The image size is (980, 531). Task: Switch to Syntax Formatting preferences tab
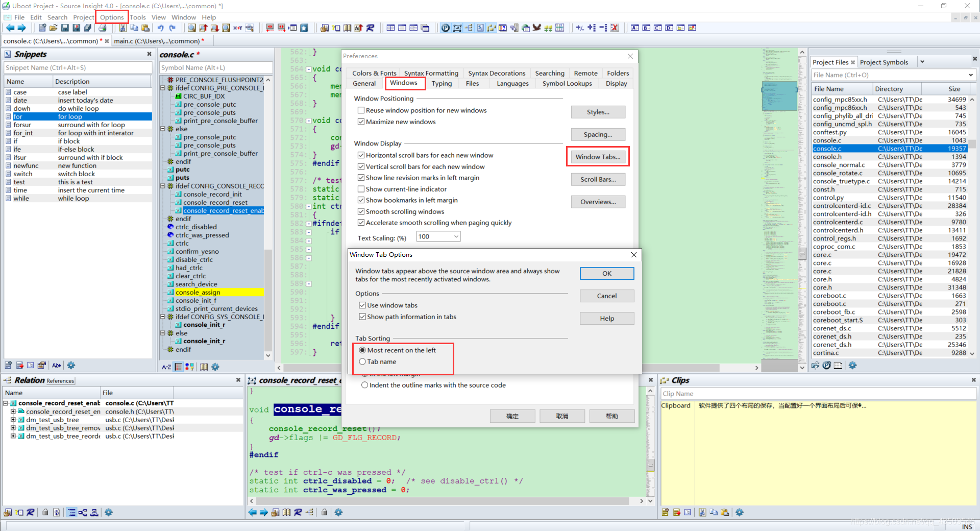[431, 74]
